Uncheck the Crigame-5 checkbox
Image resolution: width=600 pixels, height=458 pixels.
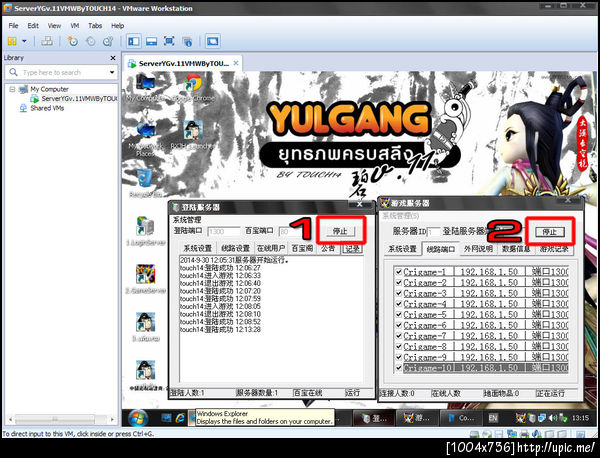(x=399, y=315)
